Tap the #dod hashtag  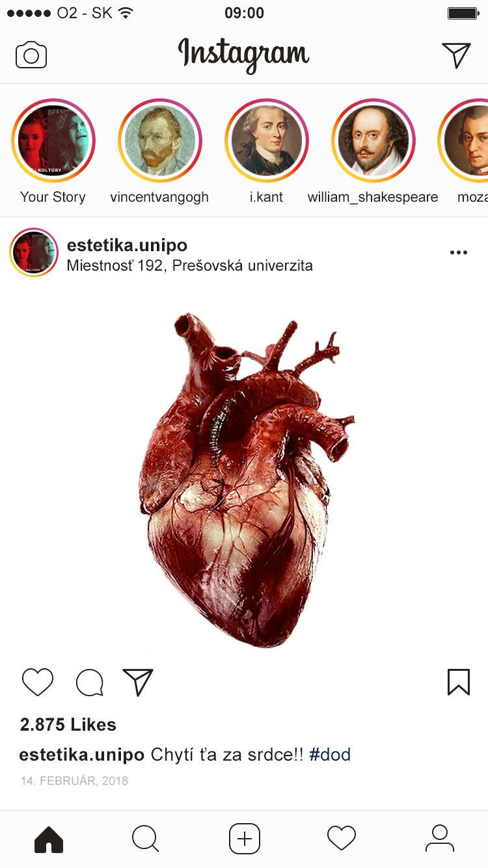(x=330, y=755)
